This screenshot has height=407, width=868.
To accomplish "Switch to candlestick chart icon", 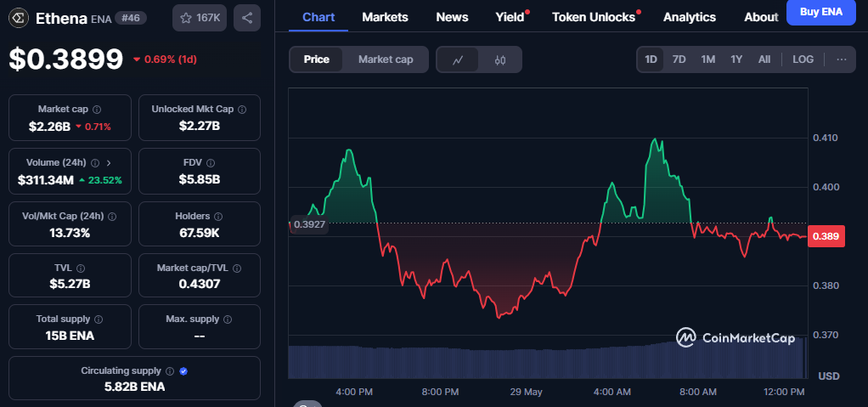I will point(500,59).
